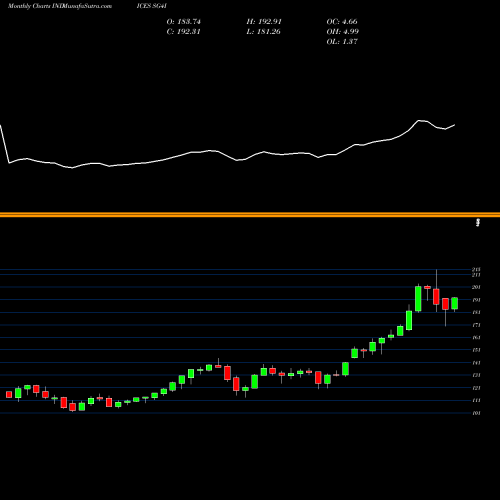Click the 171 price axis label
Viewport: 500px width, 500px height.
[x=476, y=325]
